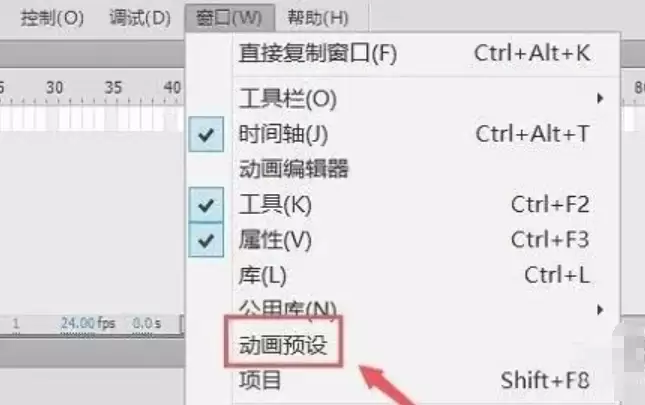
Task: Select 项目 menu entry
Action: (415, 381)
